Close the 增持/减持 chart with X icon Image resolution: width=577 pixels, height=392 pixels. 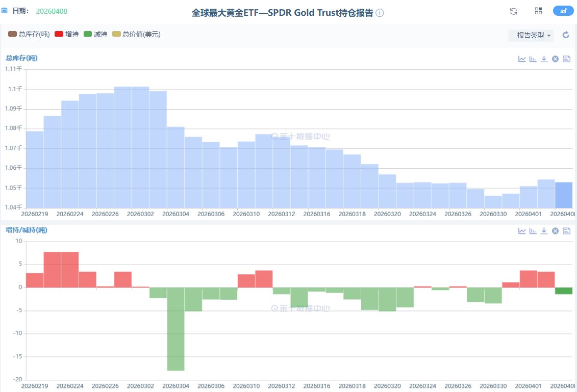pos(556,231)
